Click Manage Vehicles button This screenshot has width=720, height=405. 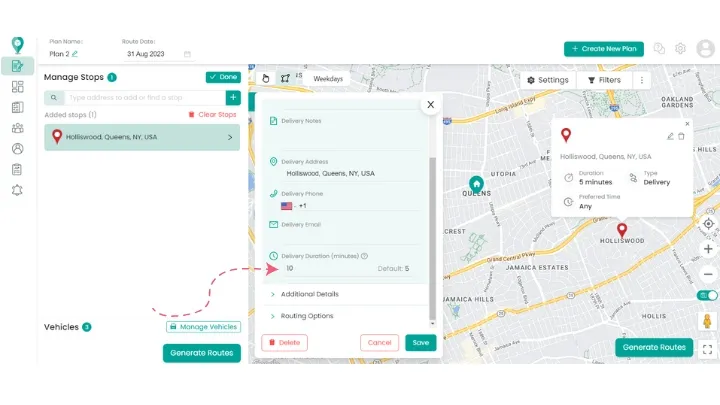click(203, 327)
